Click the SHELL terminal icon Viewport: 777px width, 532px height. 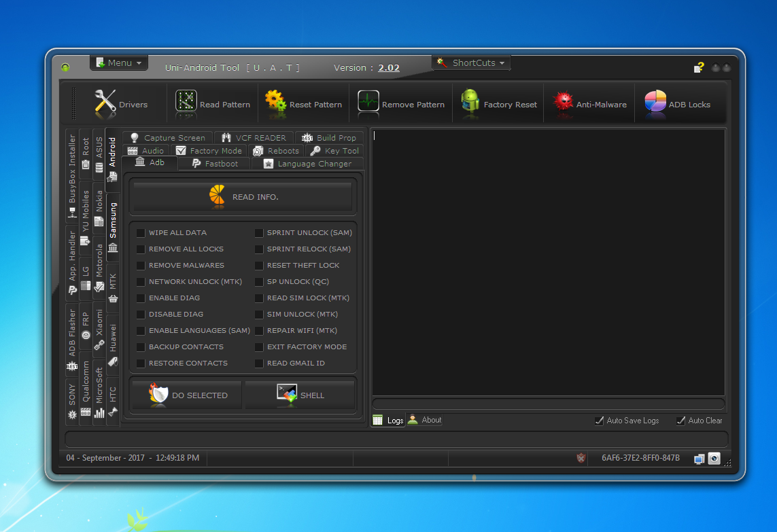point(287,393)
